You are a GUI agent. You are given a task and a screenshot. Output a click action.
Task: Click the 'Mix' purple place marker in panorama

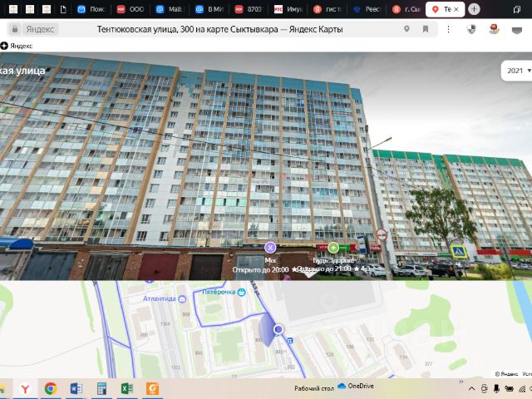coord(270,248)
